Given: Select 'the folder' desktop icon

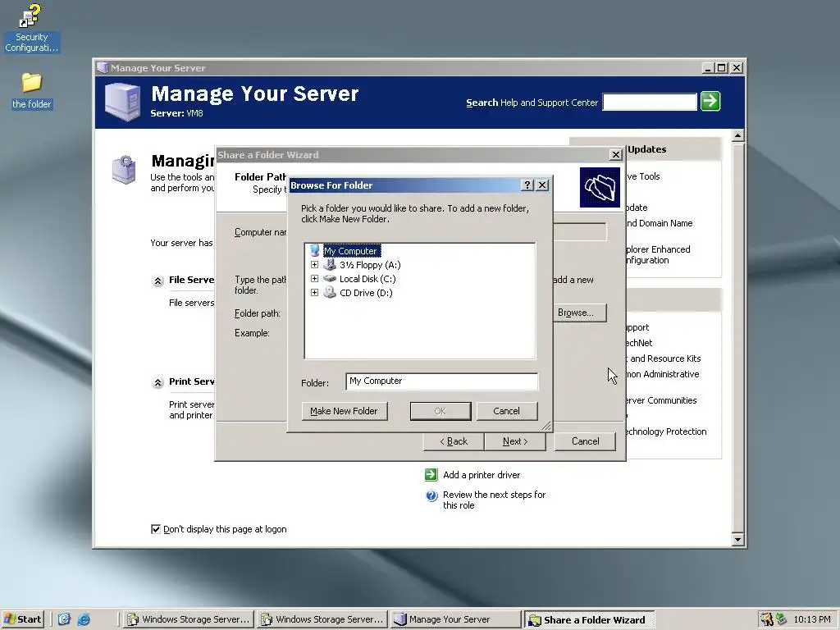Looking at the screenshot, I should (32, 91).
